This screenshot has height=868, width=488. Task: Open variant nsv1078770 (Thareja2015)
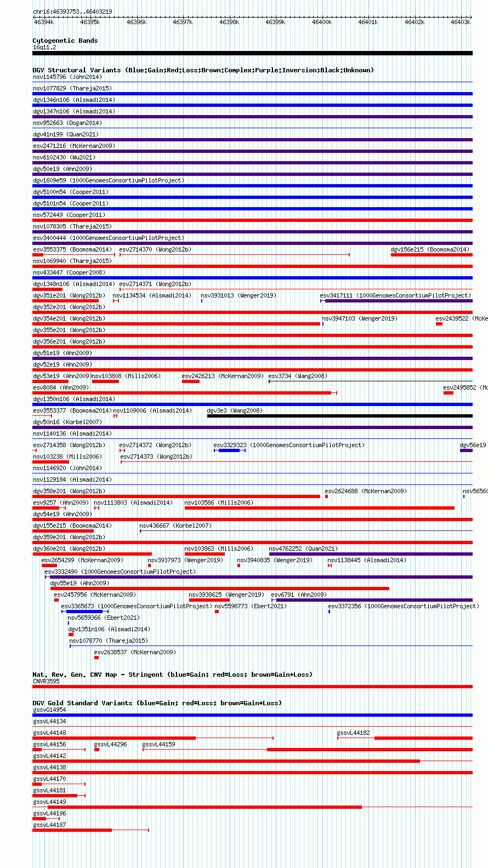(x=109, y=641)
